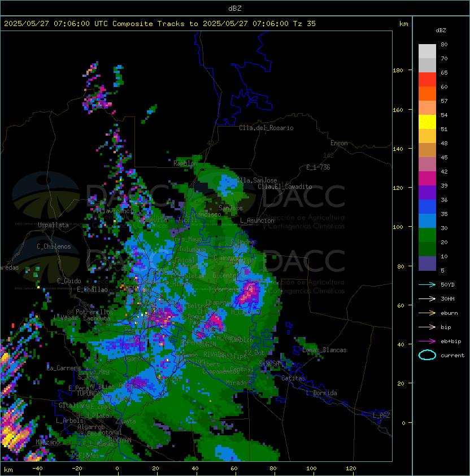470x476 pixels.
Task: Click the L_Dormida place label
Action: point(321,393)
